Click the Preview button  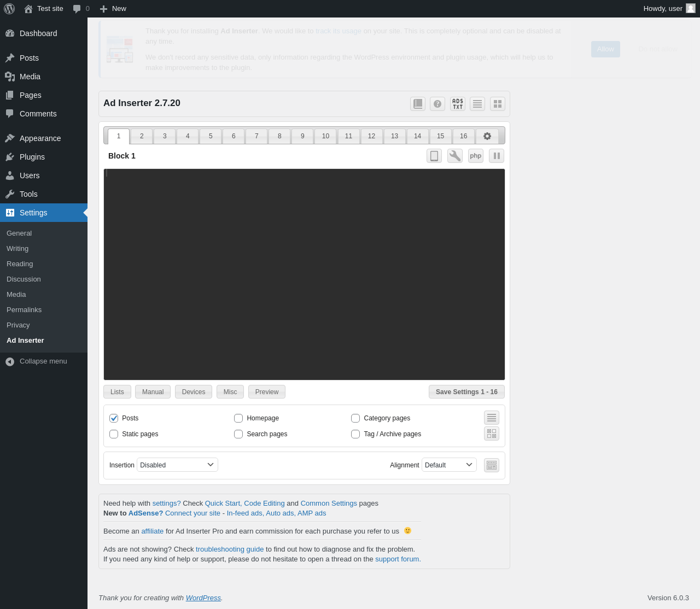point(267,392)
